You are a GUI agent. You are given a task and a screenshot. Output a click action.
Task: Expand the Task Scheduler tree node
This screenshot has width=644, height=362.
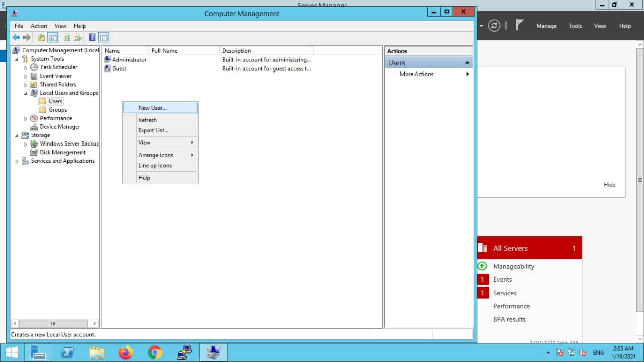point(26,68)
